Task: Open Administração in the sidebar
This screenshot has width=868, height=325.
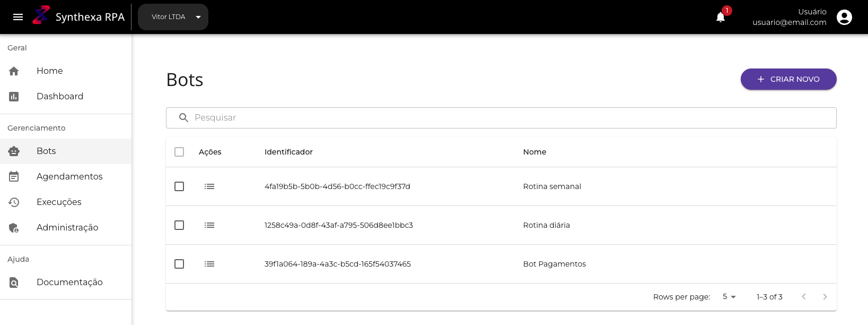Action: click(x=66, y=227)
